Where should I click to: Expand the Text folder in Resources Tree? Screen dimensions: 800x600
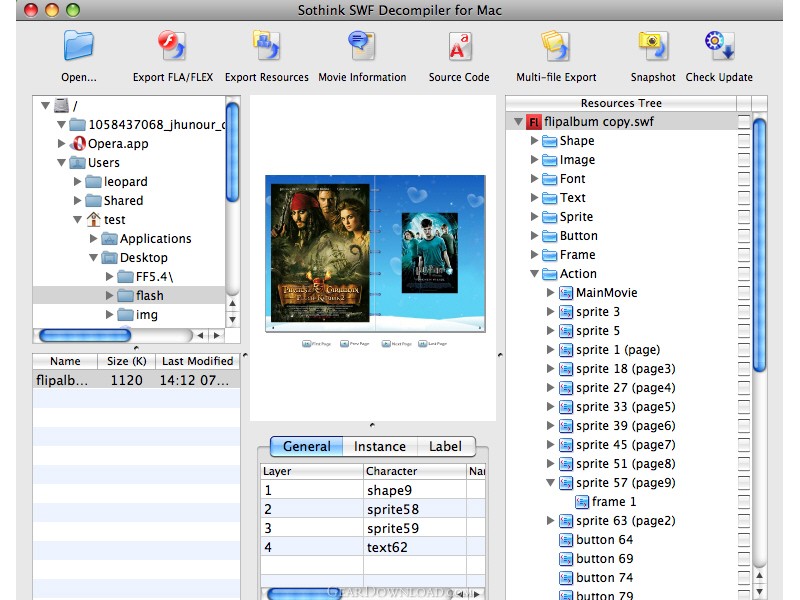tap(534, 197)
